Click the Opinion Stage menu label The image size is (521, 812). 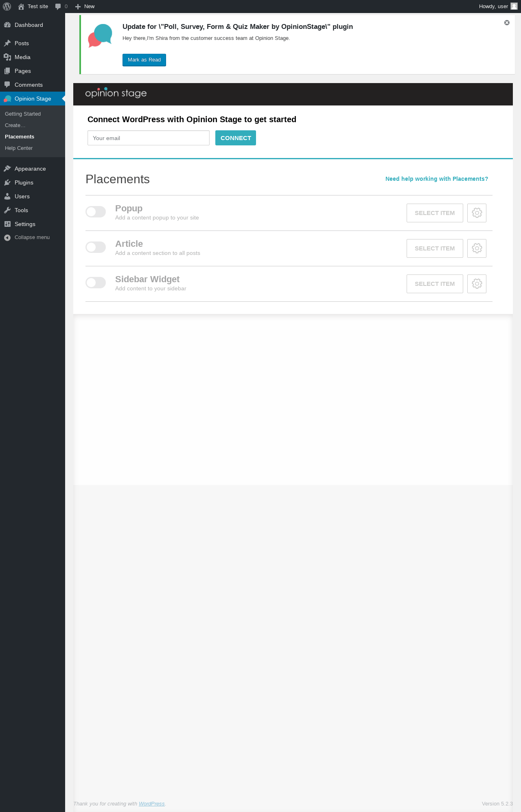click(x=33, y=99)
